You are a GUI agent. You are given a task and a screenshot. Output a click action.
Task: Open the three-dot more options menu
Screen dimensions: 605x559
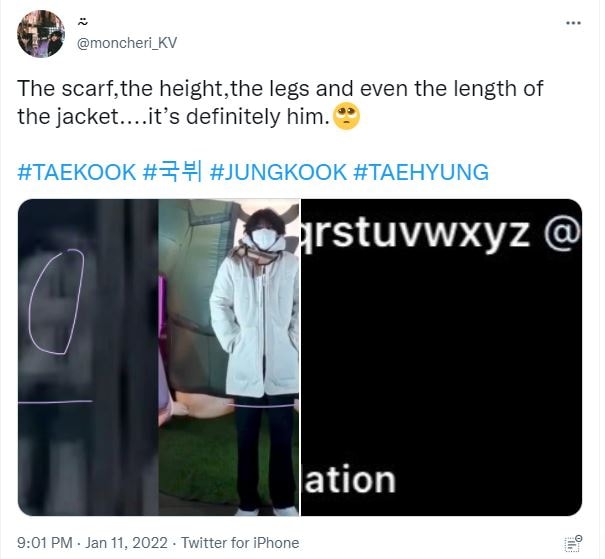pos(573,23)
